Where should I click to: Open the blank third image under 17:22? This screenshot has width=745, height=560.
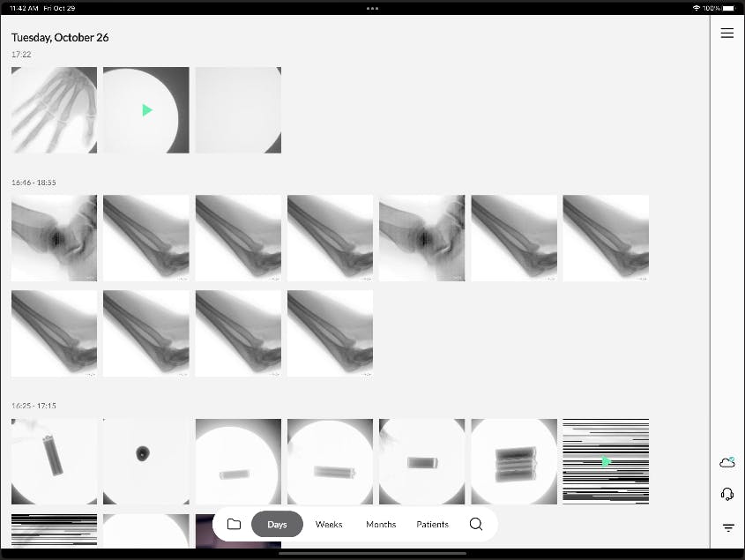[x=238, y=110]
